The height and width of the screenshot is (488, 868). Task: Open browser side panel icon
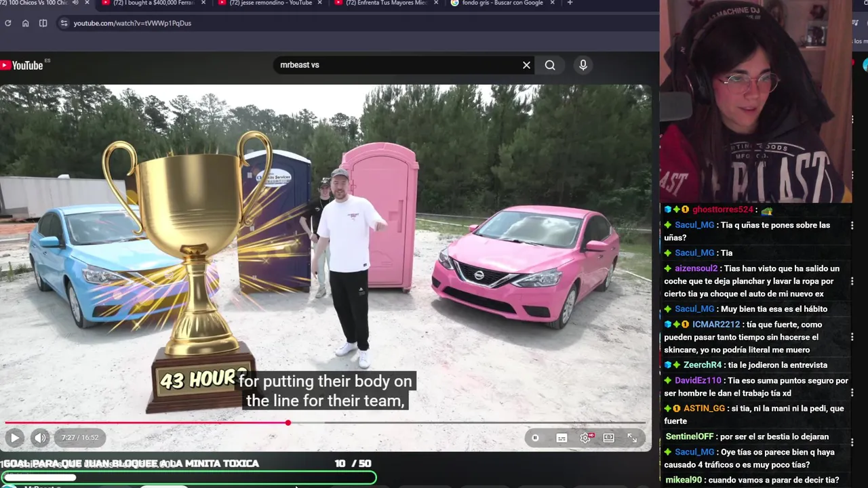pos(43,23)
